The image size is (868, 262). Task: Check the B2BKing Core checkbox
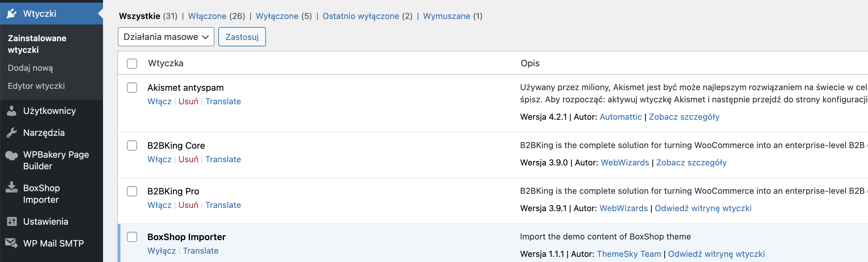pos(132,145)
